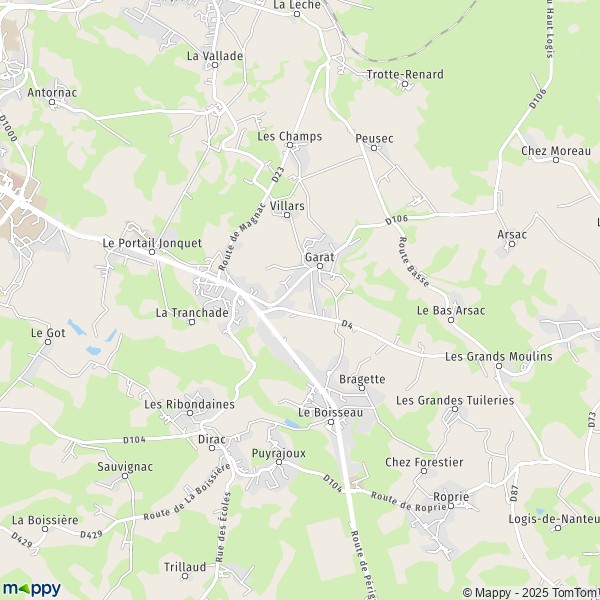Click the Les Champs marker
Image resolution: width=600 pixels, height=600 pixels.
[290, 145]
